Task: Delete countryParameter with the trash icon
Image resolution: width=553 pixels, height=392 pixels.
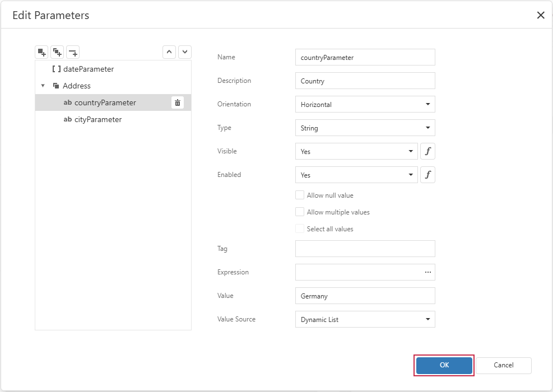Action: [178, 102]
